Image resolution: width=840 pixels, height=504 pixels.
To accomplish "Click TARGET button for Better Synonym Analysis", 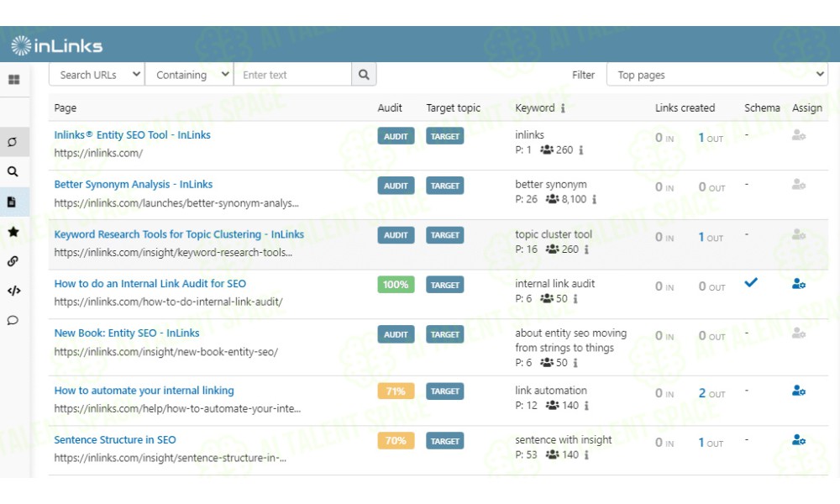I will pos(445,186).
